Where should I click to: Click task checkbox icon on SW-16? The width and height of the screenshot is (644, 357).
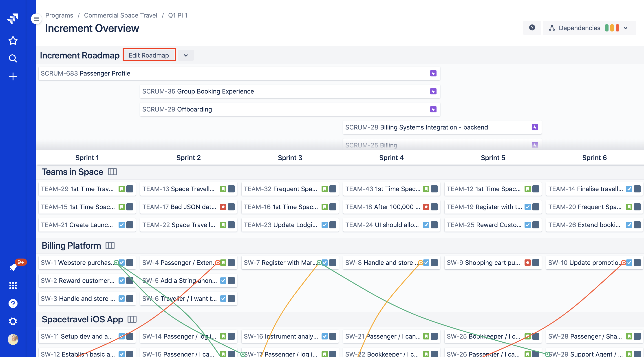[x=324, y=336]
